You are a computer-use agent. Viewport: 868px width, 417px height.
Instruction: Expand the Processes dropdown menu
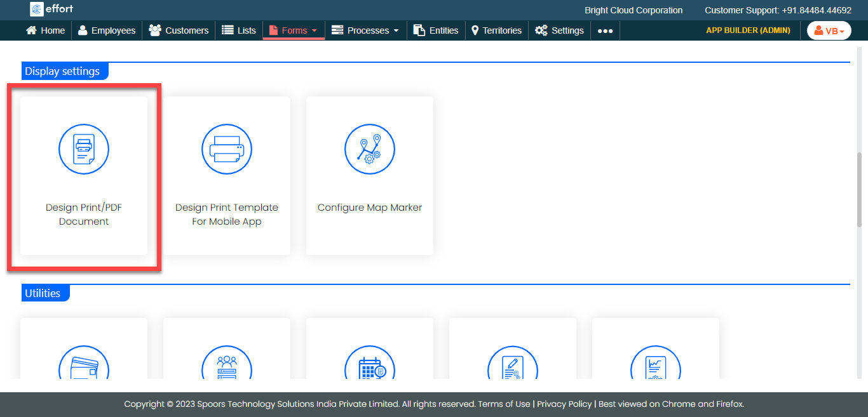point(366,30)
